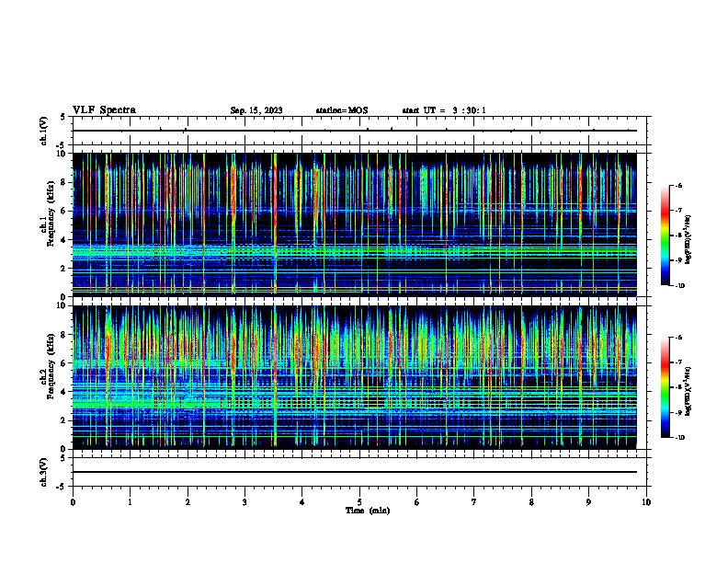Click inside the ch.1 spectrogram panel

[355, 224]
